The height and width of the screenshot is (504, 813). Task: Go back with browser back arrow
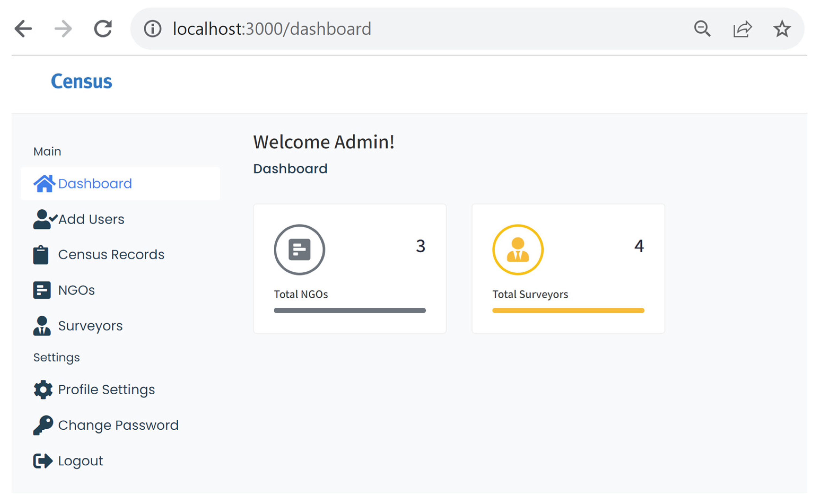coord(23,29)
